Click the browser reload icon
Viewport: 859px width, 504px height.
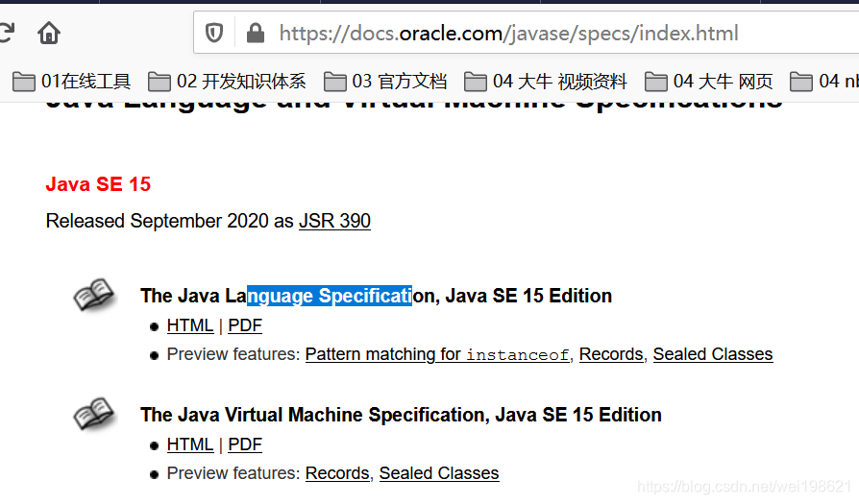click(x=7, y=33)
